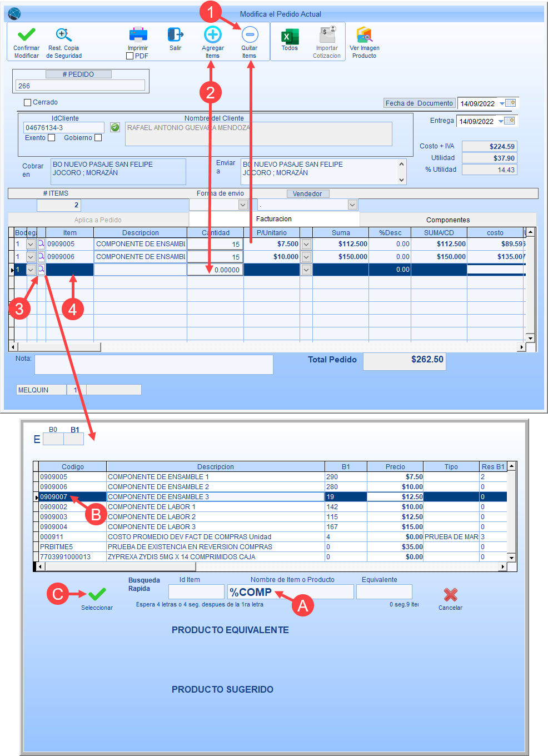
Task: Click the search grid horizontal scrollbar thumb
Action: point(120,567)
